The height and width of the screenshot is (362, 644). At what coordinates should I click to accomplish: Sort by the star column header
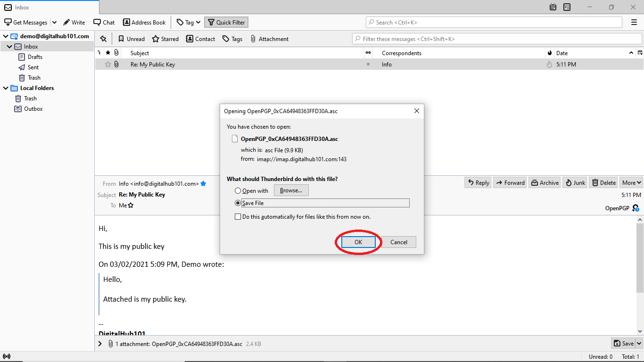[108, 53]
